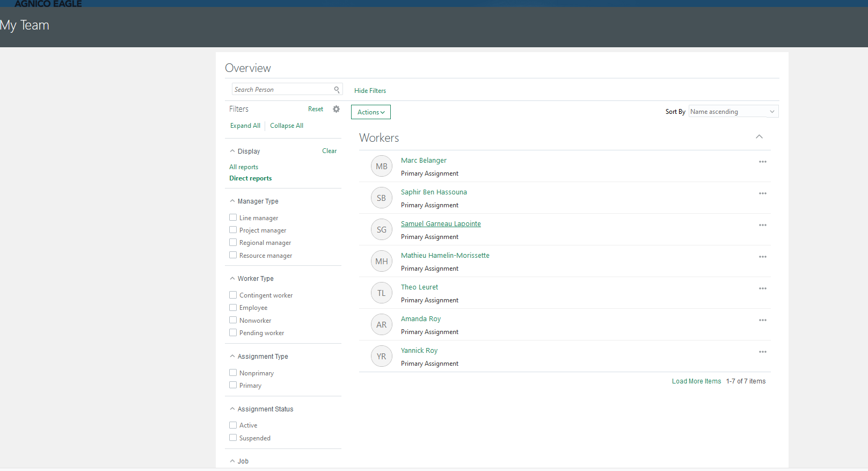Collapse the Assignment Type filter section
The width and height of the screenshot is (868, 471).
coord(232,356)
